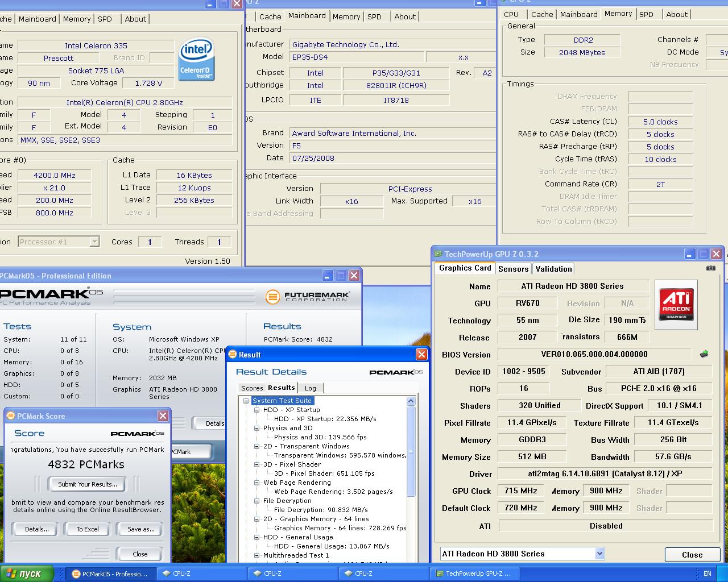Click the 'Web Page Rendering: 3.502 pages/s' row
Viewport: 728px width, 582px height.
tap(333, 492)
